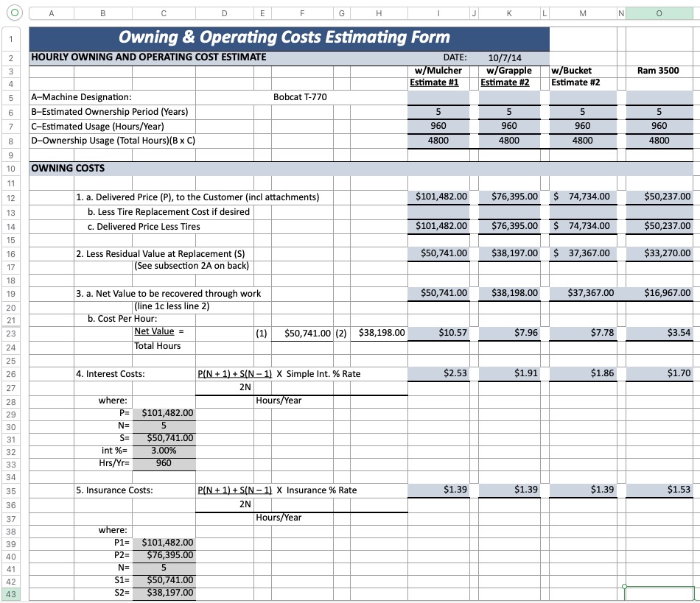Click the 'Ram 3500' header cell

click(658, 71)
